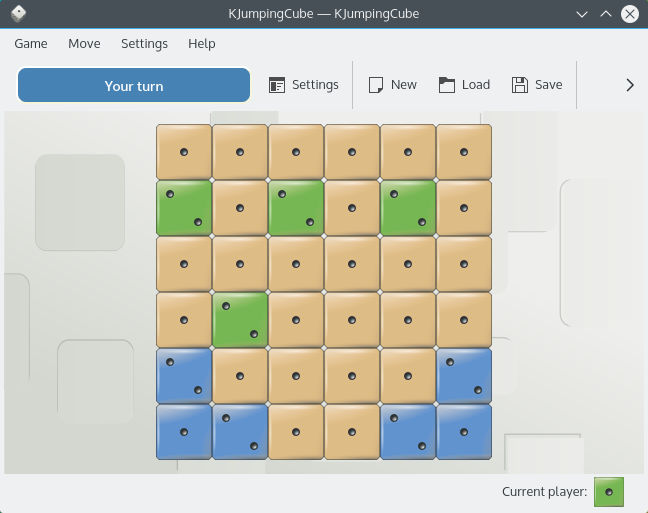Click the KJumpingCube app icon in title bar

click(18, 14)
